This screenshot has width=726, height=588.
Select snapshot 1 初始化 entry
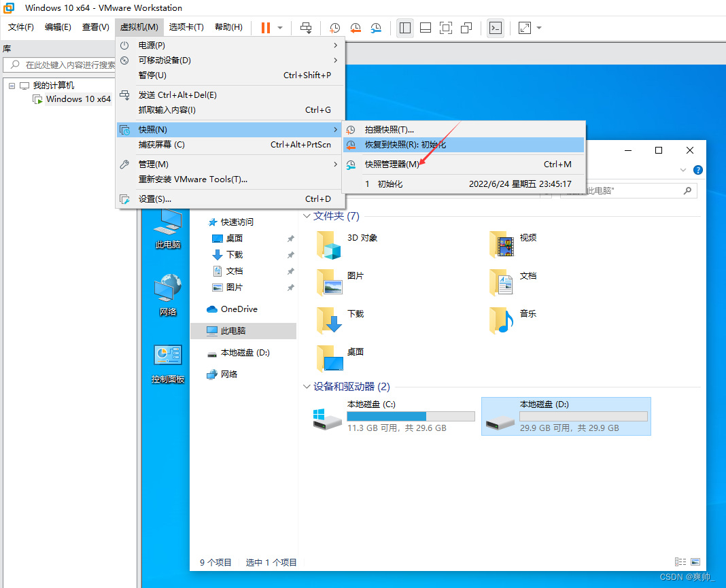click(464, 184)
